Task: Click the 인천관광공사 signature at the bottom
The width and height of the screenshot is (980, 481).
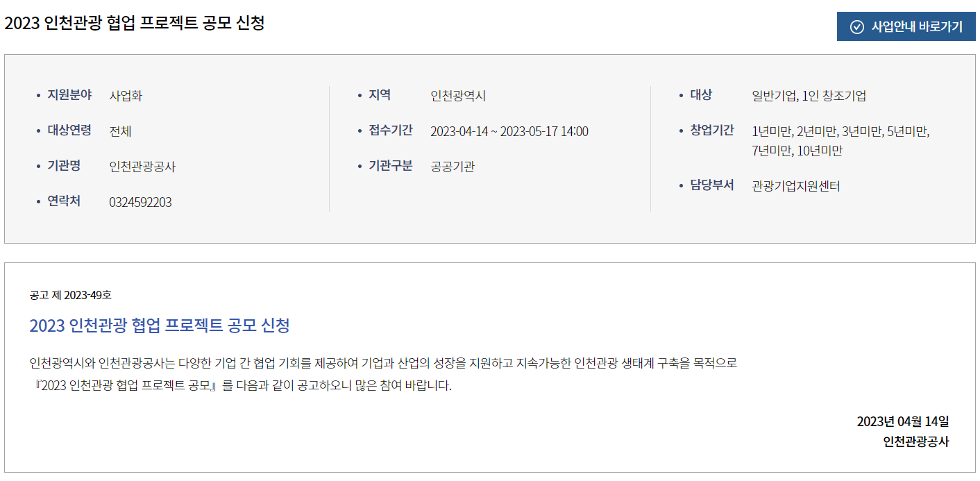Action: coord(916,441)
